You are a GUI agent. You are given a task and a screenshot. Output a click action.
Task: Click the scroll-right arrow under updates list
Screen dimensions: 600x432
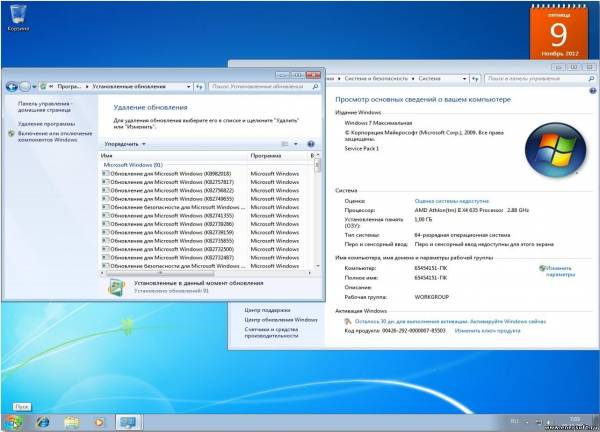coord(310,273)
